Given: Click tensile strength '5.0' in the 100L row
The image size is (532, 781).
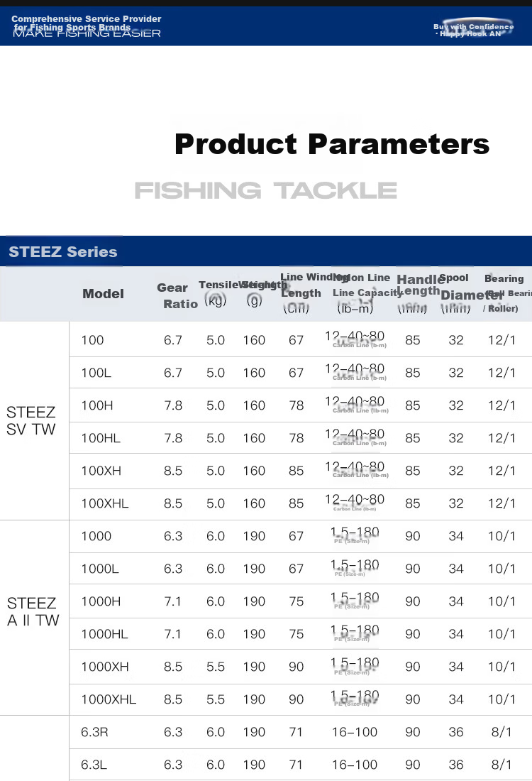Looking at the screenshot, I should point(216,373).
